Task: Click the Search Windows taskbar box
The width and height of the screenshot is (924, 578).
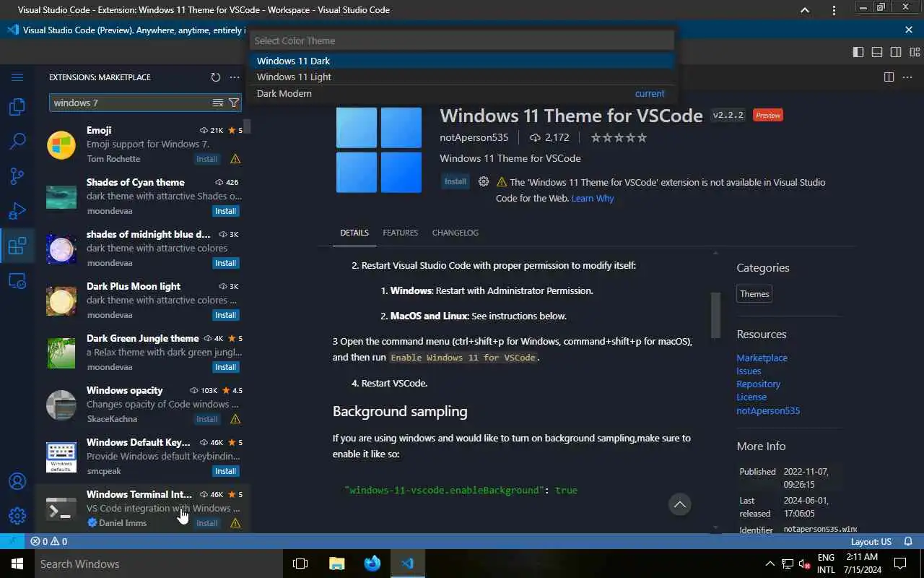Action: pos(157,564)
